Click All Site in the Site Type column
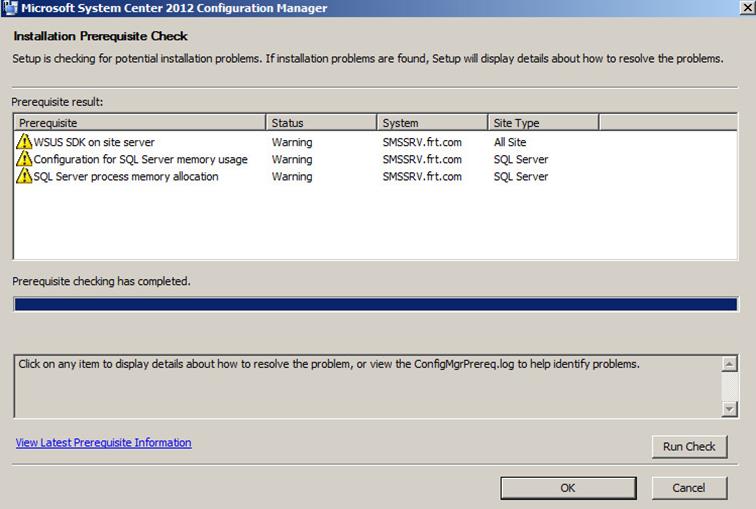This screenshot has height=509, width=756. click(x=510, y=142)
